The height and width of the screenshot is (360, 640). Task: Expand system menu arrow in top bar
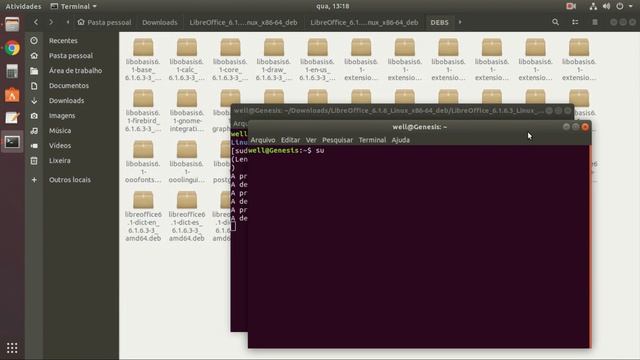pos(631,6)
